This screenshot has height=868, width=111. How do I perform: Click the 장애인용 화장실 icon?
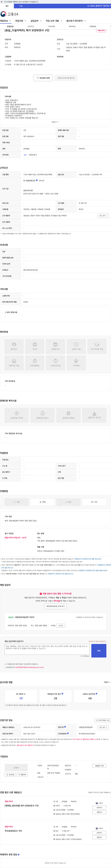(68, 415)
